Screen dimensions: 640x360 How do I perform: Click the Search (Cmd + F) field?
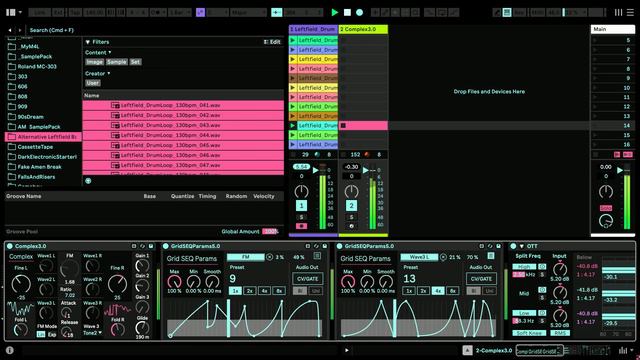coord(155,30)
